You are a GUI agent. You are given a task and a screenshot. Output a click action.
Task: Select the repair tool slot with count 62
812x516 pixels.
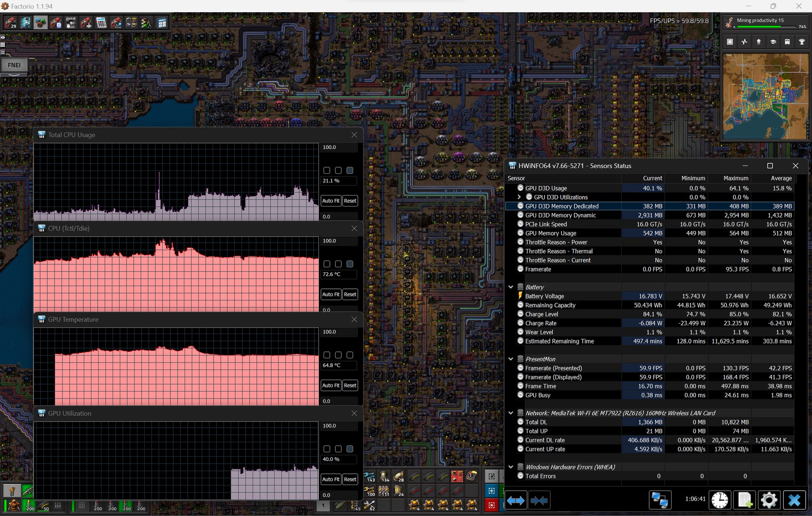point(369,505)
